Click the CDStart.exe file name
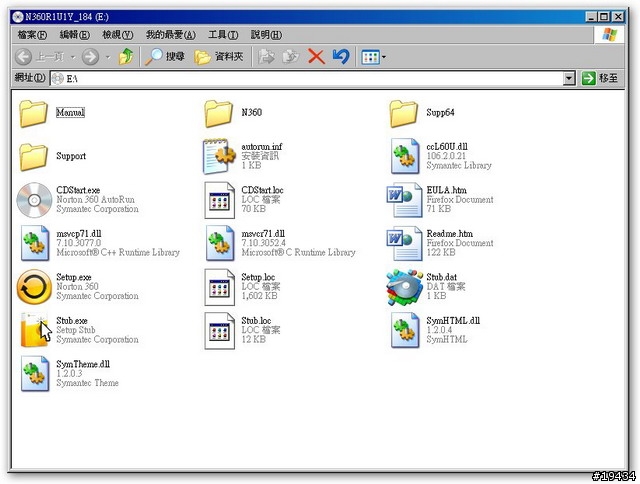The width and height of the screenshot is (640, 484). tap(78, 190)
